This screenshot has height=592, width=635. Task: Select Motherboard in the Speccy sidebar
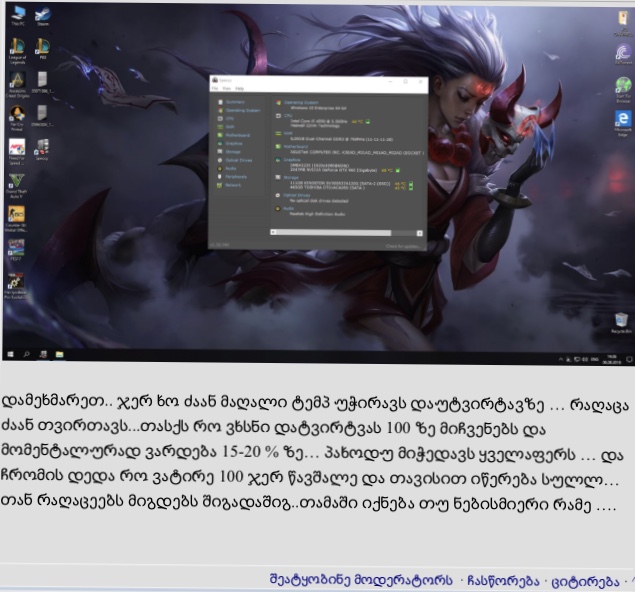234,135
